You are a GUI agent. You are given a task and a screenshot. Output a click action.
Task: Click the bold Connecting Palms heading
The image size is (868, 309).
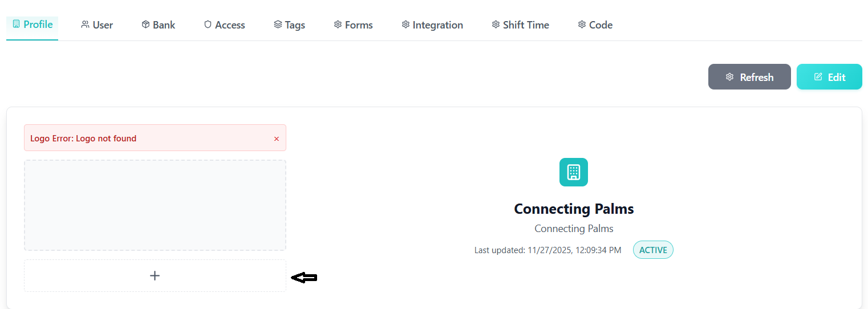click(x=574, y=209)
